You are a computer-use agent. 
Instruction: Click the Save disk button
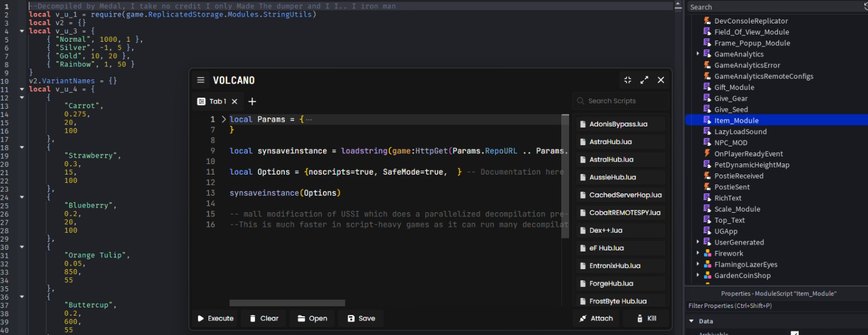tap(361, 319)
